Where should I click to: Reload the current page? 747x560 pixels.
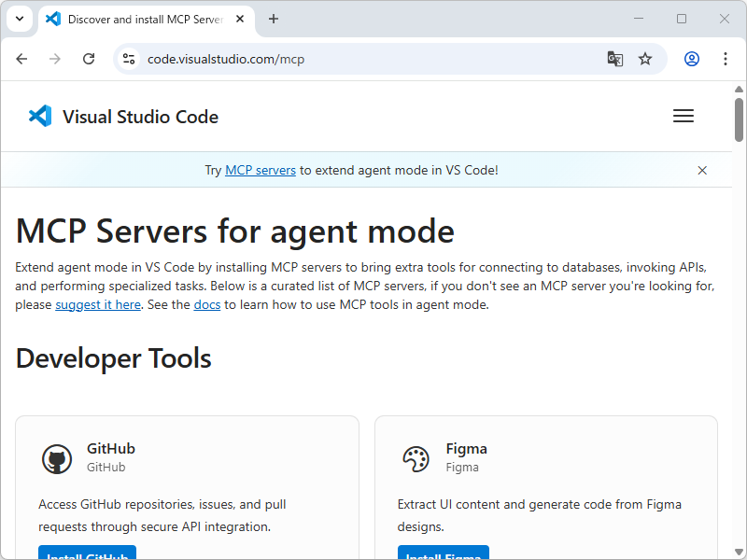coord(89,59)
